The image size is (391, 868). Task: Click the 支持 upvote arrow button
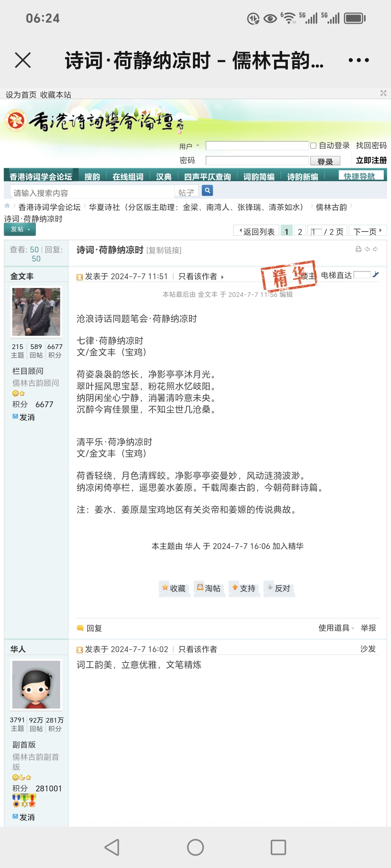pos(244,588)
